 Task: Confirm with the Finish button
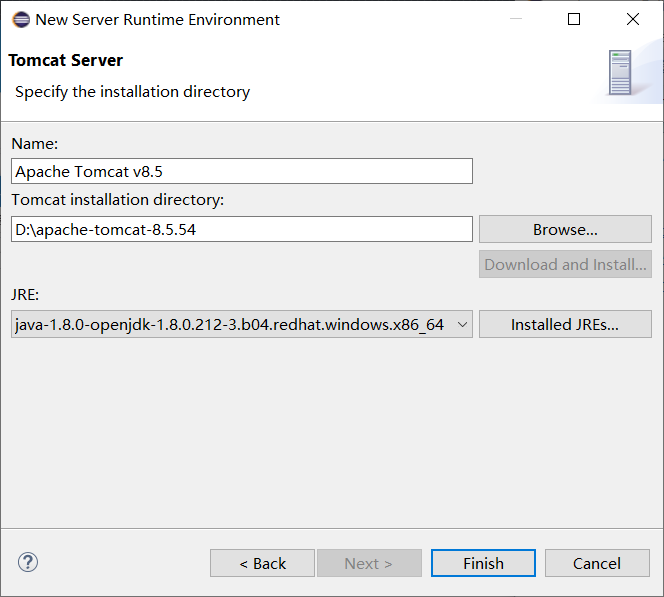(483, 563)
